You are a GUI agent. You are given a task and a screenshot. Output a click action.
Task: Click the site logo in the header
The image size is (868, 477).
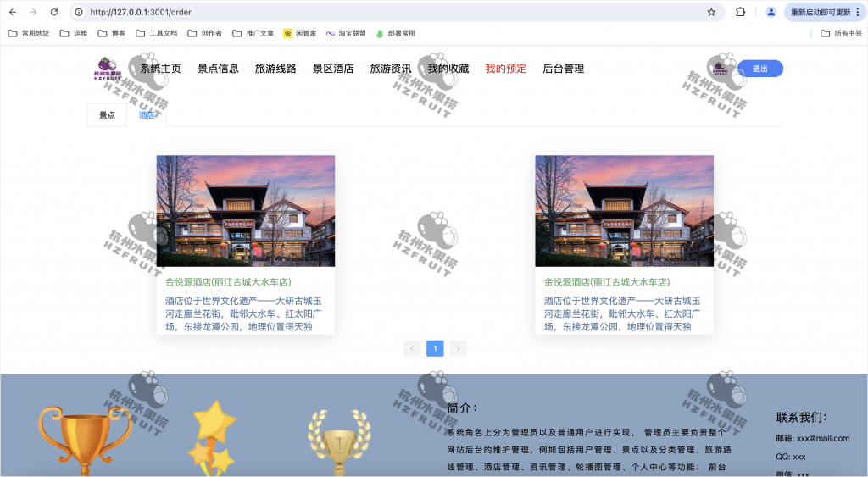click(108, 68)
